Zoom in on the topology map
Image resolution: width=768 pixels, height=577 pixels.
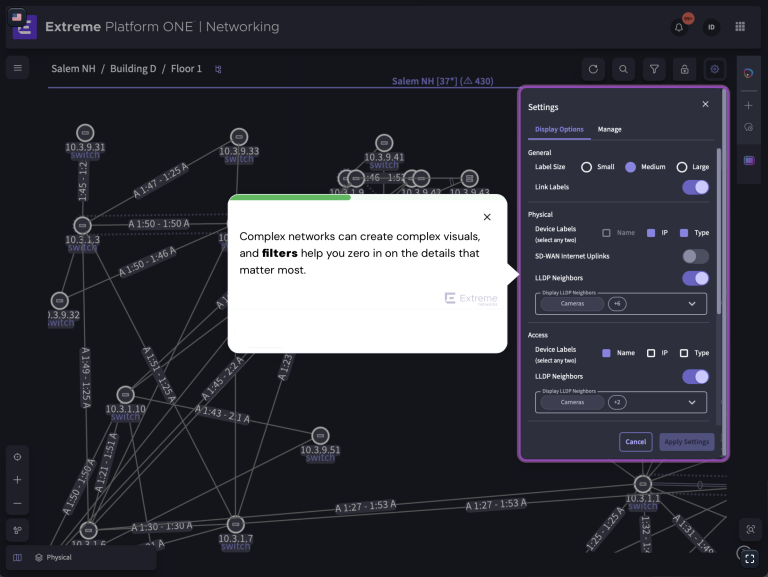(17, 480)
